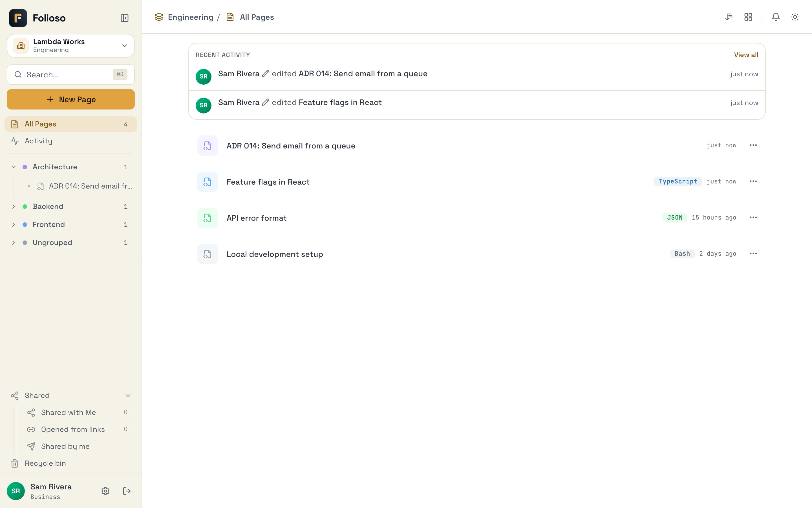This screenshot has height=508, width=812.
Task: Select All Pages in sidebar
Action: (x=71, y=124)
